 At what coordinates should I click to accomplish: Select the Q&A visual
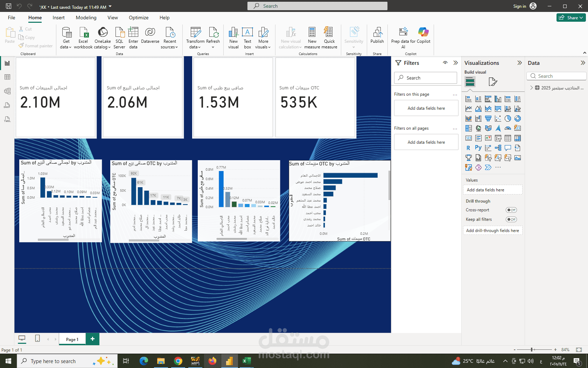507,148
